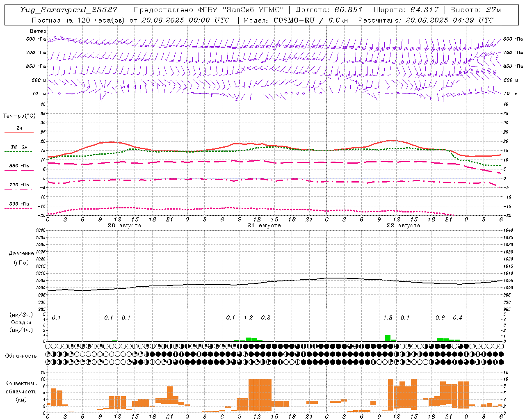The image size is (525, 420).
Task: Click the station name Yug_Saranpaul_23527
Action: 68,10
